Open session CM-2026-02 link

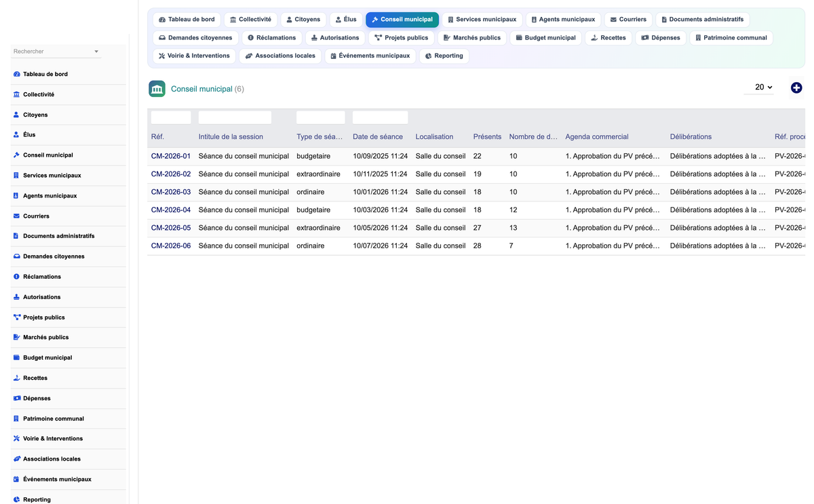pos(171,174)
